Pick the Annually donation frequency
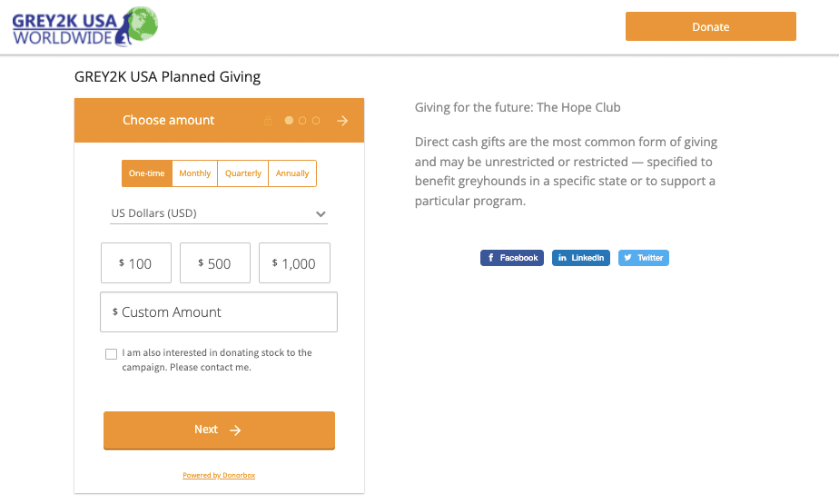 292,173
